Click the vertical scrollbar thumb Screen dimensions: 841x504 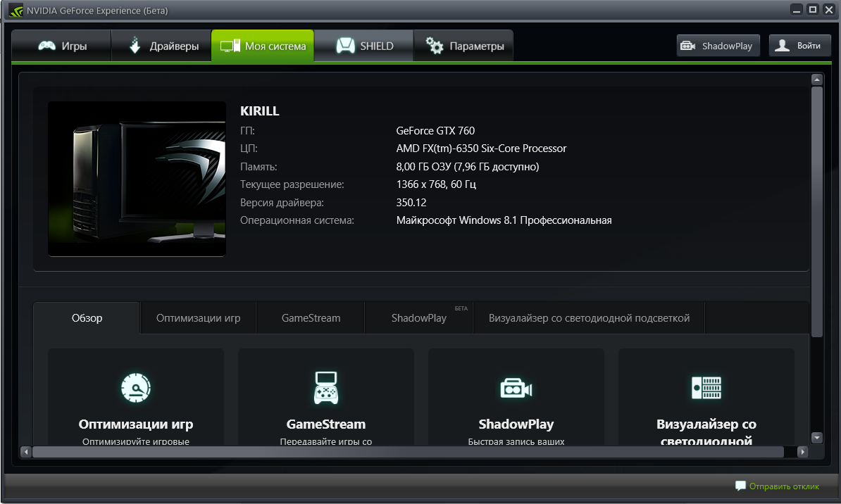[817, 212]
